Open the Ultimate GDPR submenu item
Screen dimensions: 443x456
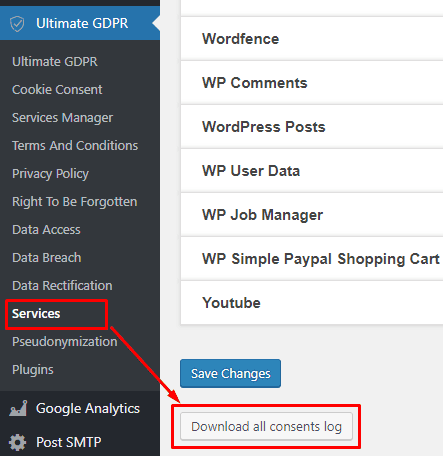55,61
